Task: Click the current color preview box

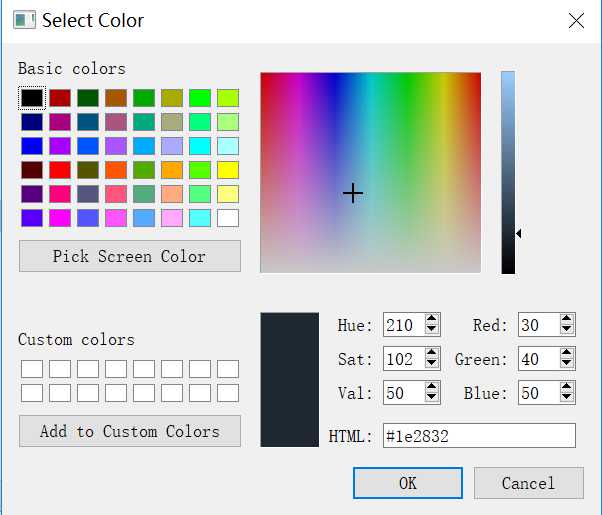Action: pyautogui.click(x=289, y=380)
